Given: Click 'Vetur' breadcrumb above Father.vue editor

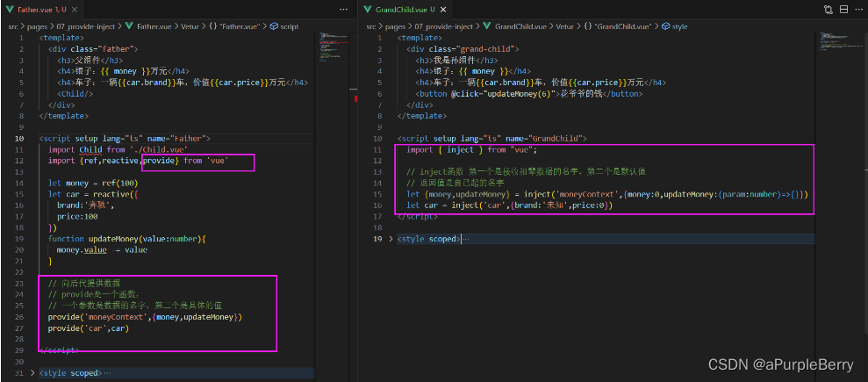Looking at the screenshot, I should click(190, 26).
